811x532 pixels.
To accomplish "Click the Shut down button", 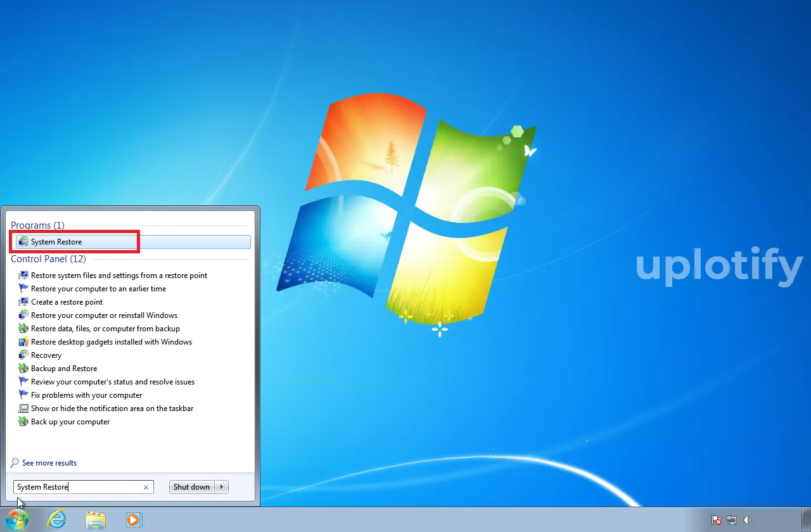I will [x=191, y=487].
